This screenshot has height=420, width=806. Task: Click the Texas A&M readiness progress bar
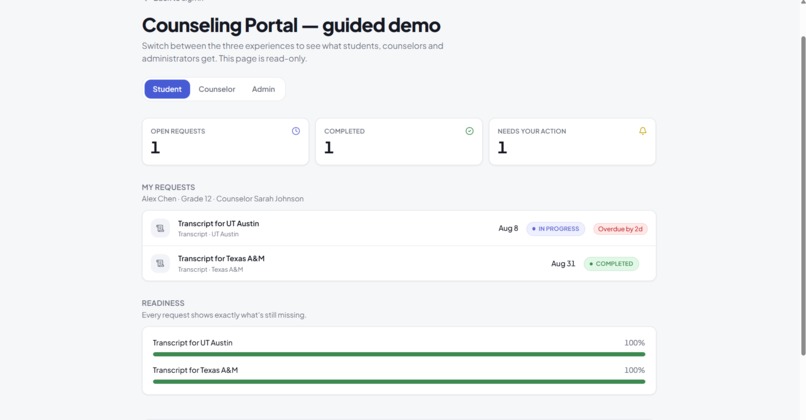(399, 381)
